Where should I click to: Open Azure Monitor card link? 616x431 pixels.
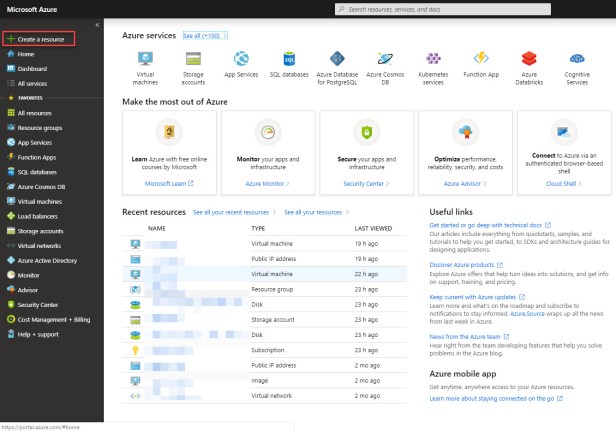click(x=265, y=184)
